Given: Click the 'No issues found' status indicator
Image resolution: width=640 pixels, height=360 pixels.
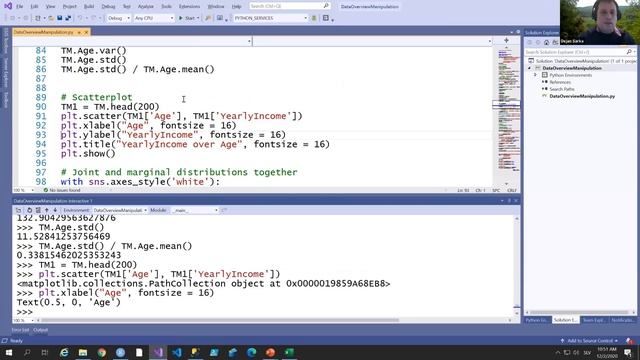Looking at the screenshot, I should 62,190.
